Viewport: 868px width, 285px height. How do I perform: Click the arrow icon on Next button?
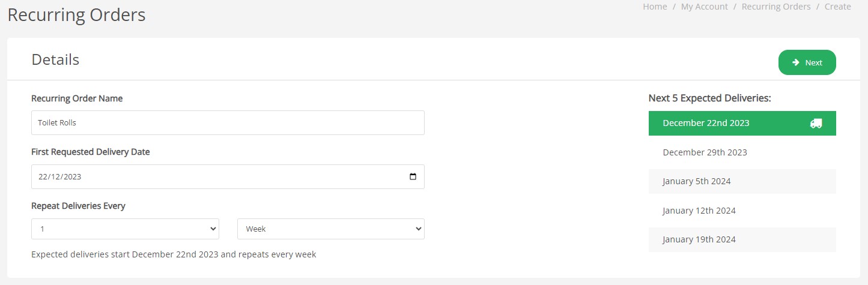[x=796, y=62]
